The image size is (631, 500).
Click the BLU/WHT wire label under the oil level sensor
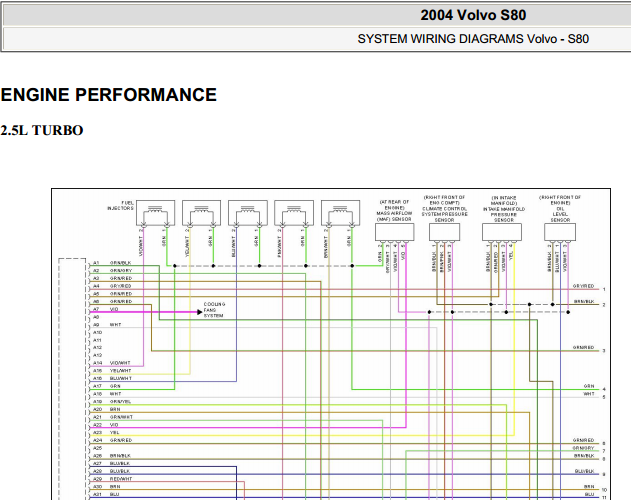coord(557,262)
